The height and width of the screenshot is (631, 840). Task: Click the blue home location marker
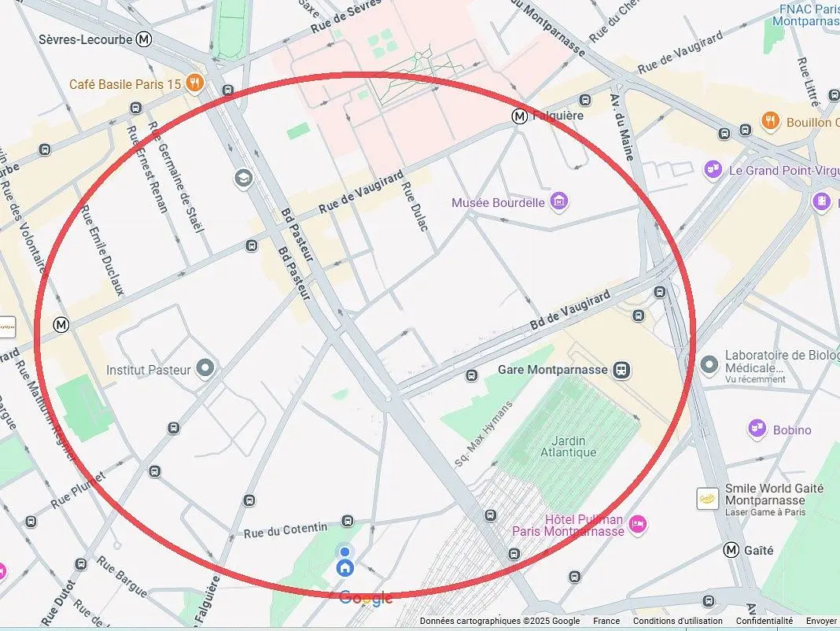[345, 567]
